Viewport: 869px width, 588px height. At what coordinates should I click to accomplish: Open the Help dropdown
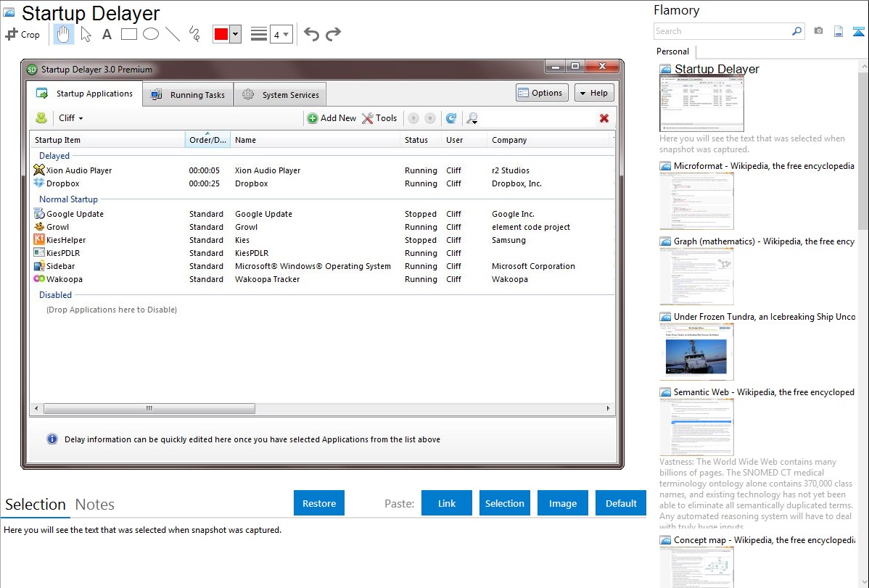pos(593,93)
